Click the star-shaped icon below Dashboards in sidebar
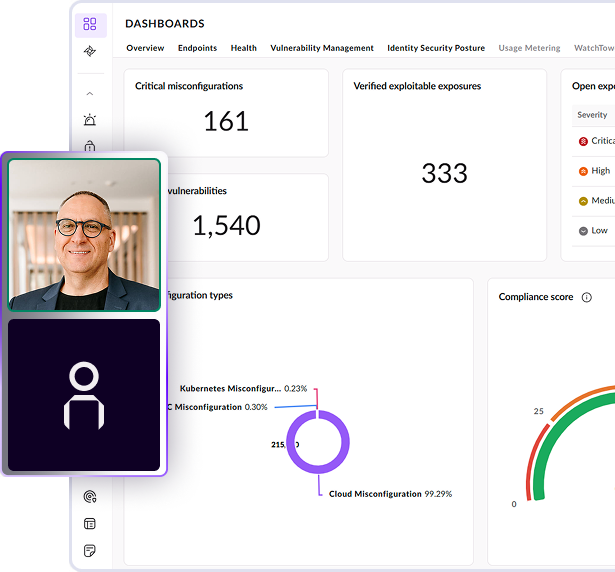Image resolution: width=615 pixels, height=572 pixels. tap(90, 51)
